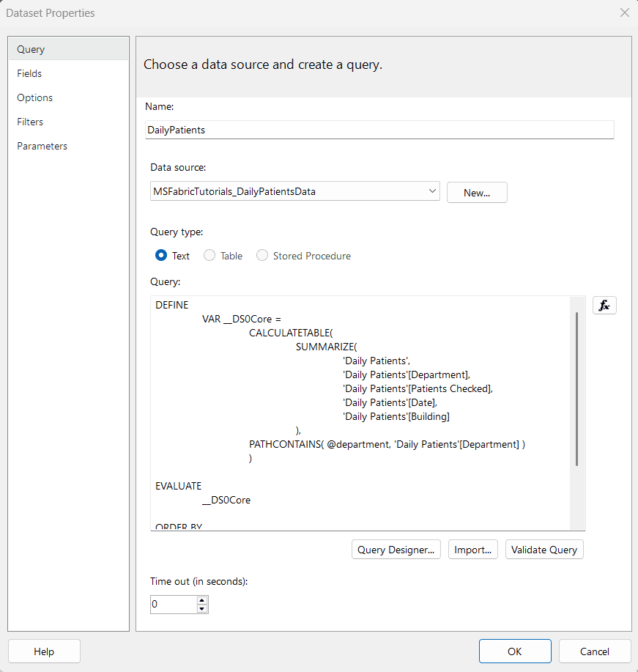Switch to the Query page
This screenshot has width=638, height=672.
coord(31,49)
